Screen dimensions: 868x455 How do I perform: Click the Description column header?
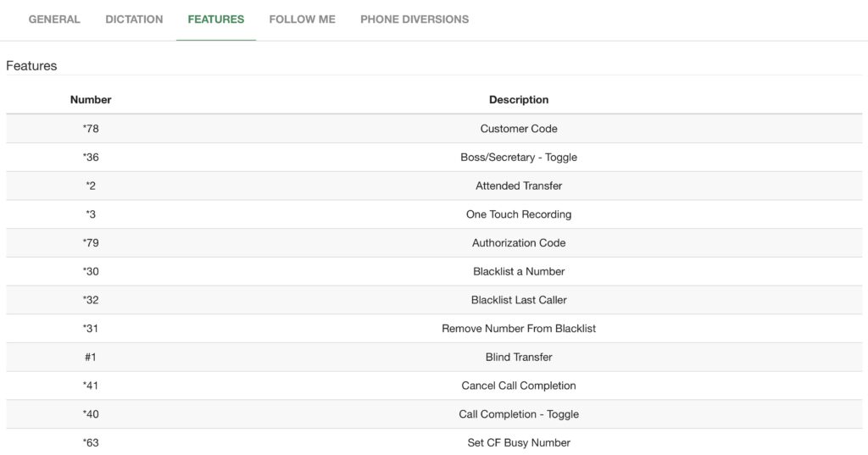(519, 100)
